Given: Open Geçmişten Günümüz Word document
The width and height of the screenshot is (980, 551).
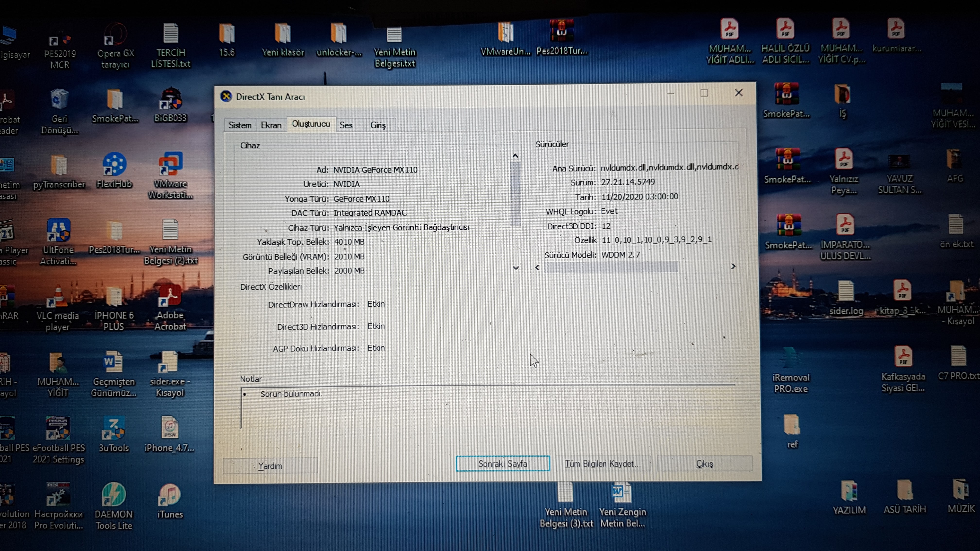Looking at the screenshot, I should click(113, 374).
